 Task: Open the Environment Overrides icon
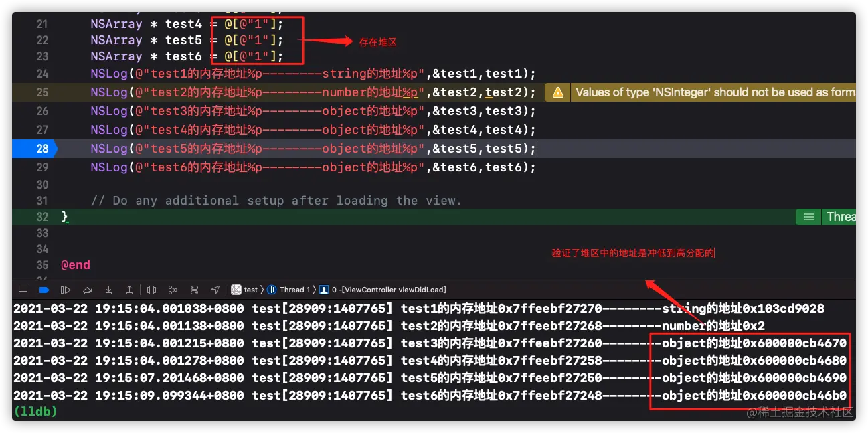point(194,290)
